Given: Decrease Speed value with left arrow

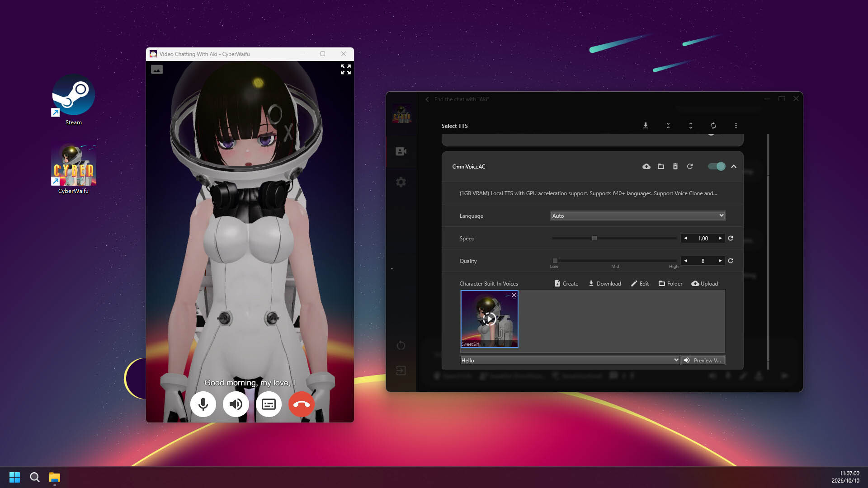Looking at the screenshot, I should pyautogui.click(x=685, y=238).
